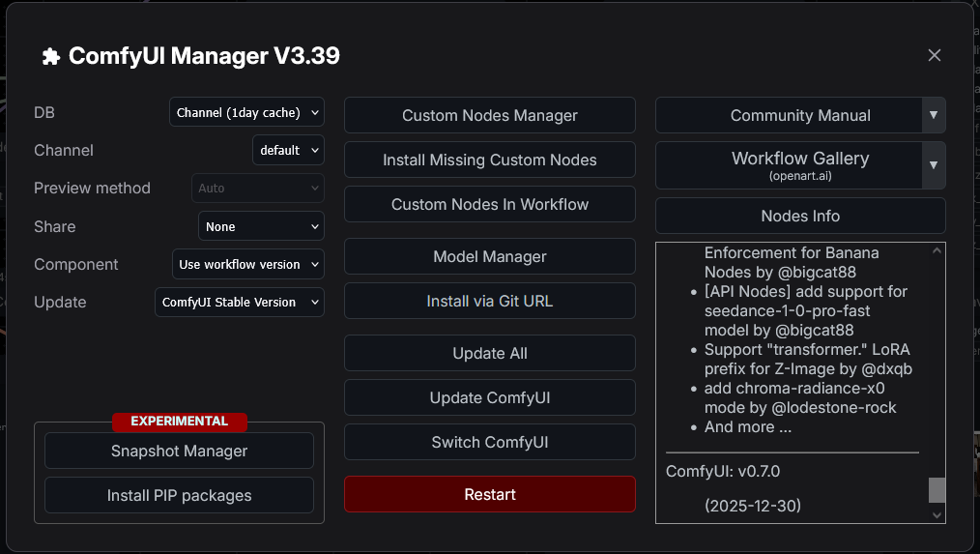Click the changelog scrollbar thumb

(x=937, y=489)
